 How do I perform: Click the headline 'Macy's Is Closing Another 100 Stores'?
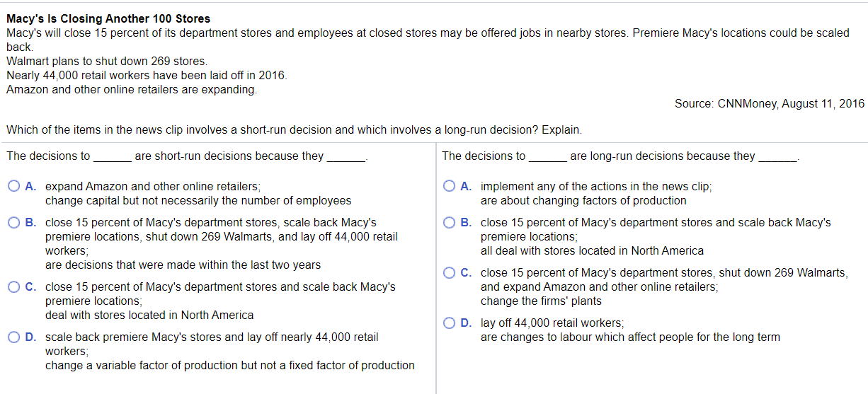click(x=108, y=18)
